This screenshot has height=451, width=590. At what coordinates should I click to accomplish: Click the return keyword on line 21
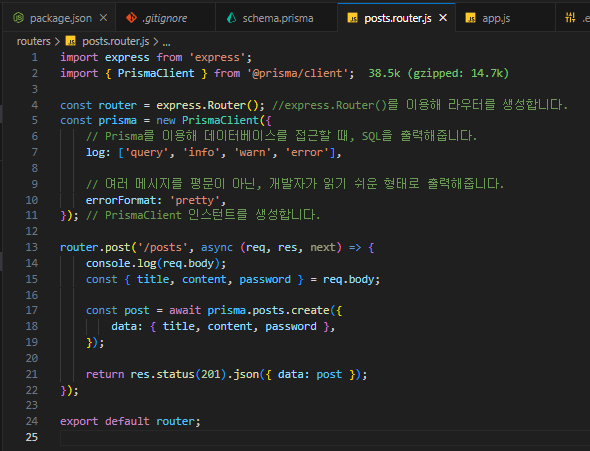point(105,374)
